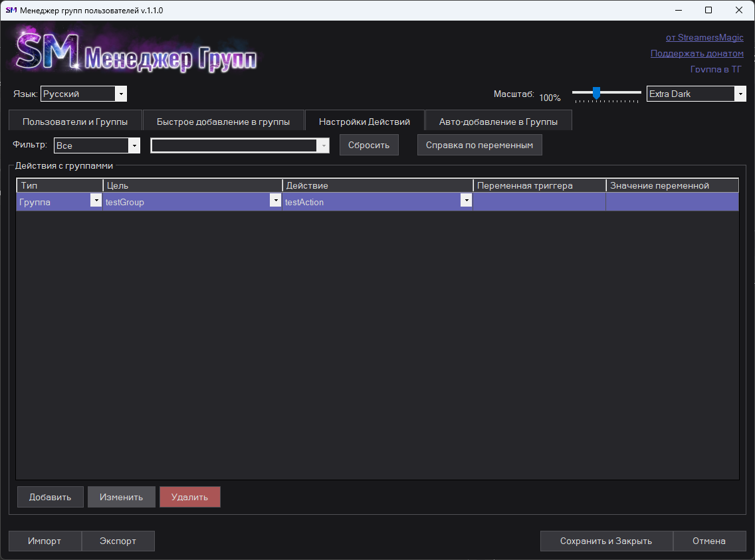This screenshot has height=560, width=755.
Task: Click the Переменная триггера cell in first row
Action: pos(539,202)
